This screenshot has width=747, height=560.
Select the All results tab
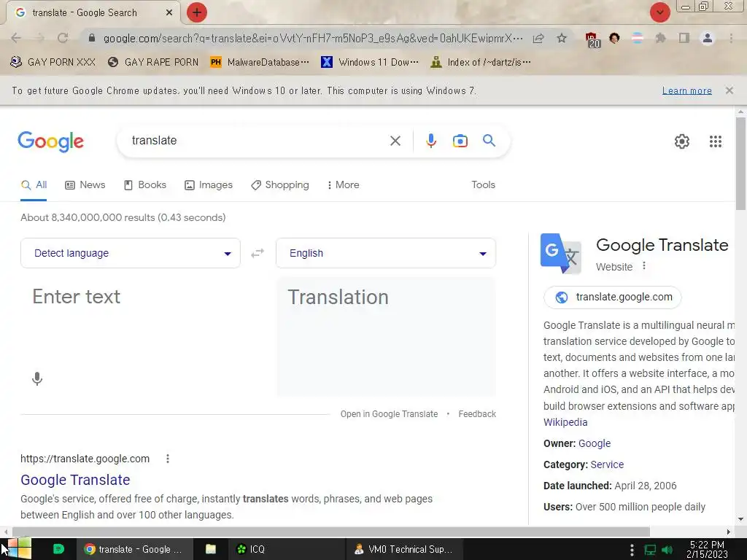click(34, 184)
